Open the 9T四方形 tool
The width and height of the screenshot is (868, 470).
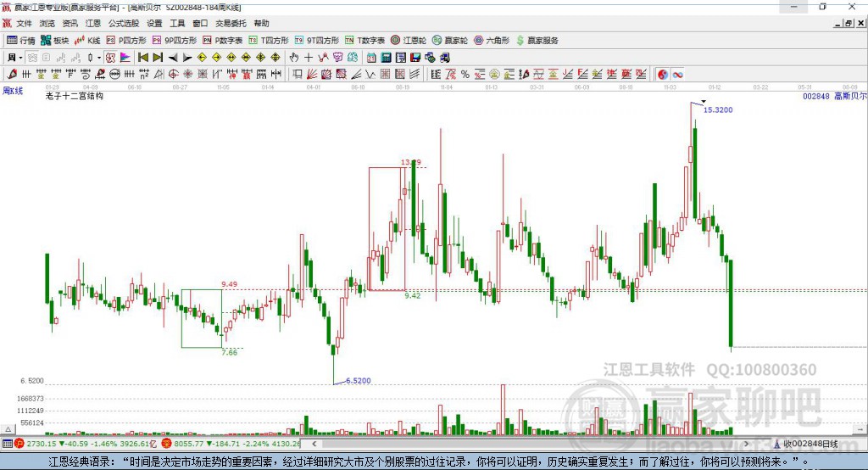tap(317, 41)
